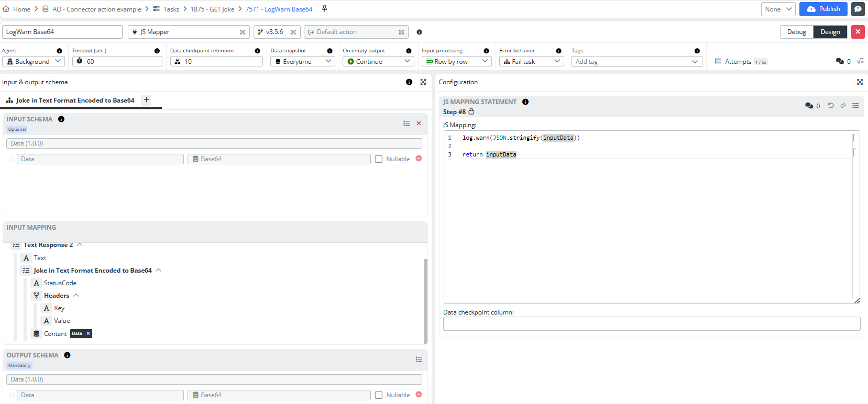Click the list icon in Input Schema header
This screenshot has width=868, height=404.
406,124
